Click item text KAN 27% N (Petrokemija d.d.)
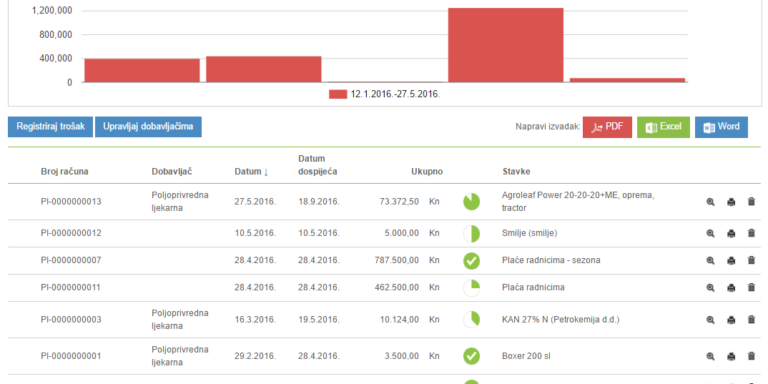768x384 pixels. [x=561, y=319]
